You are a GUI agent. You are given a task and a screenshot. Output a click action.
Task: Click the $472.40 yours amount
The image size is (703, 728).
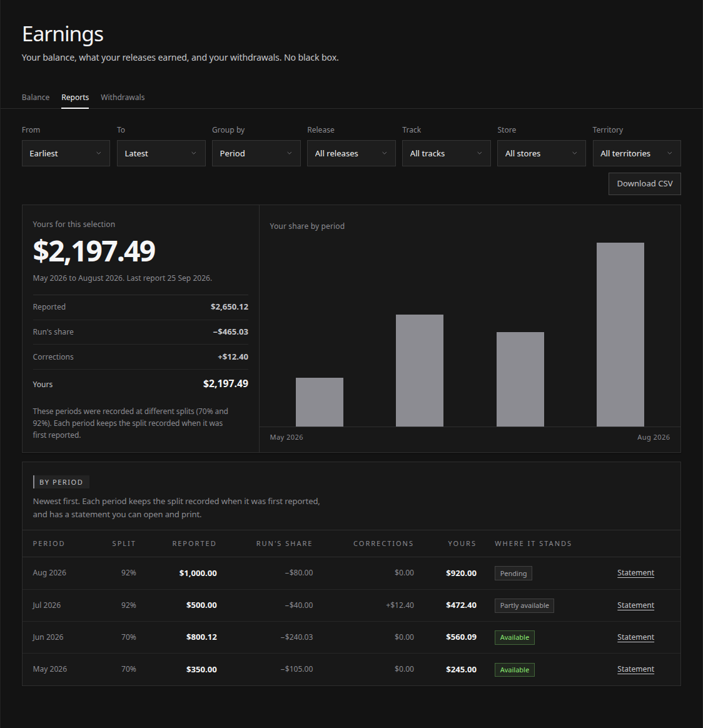pos(461,605)
